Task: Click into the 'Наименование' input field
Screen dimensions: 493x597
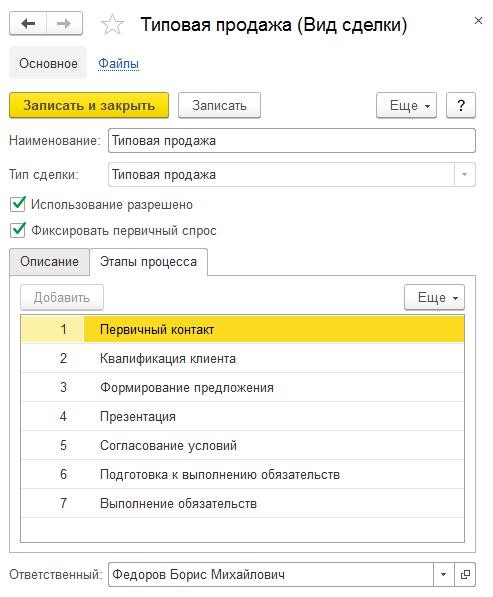Action: [292, 140]
